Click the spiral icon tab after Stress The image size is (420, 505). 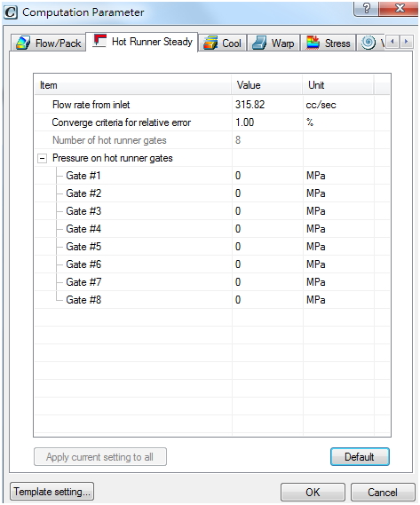368,43
